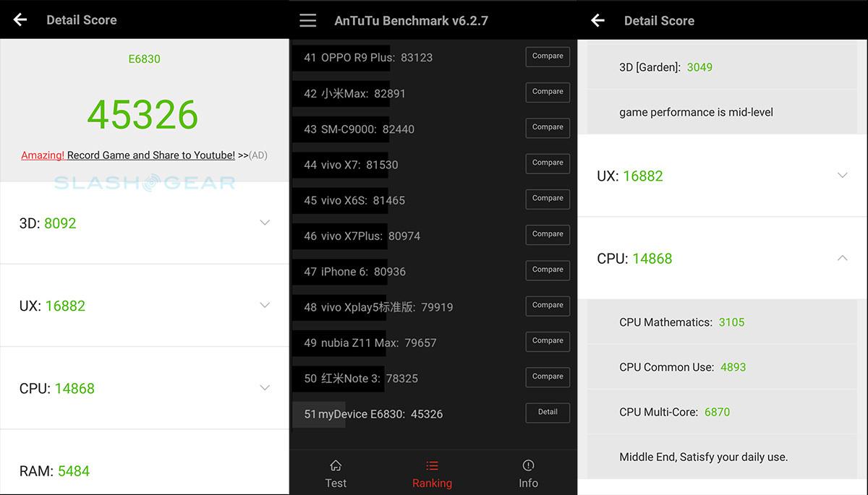Switch to the Info tab
This screenshot has height=495, width=868.
pos(528,474)
